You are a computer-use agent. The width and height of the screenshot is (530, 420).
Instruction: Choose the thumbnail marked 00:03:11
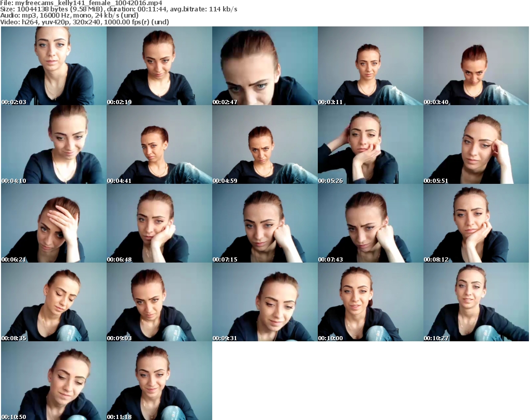pos(370,66)
